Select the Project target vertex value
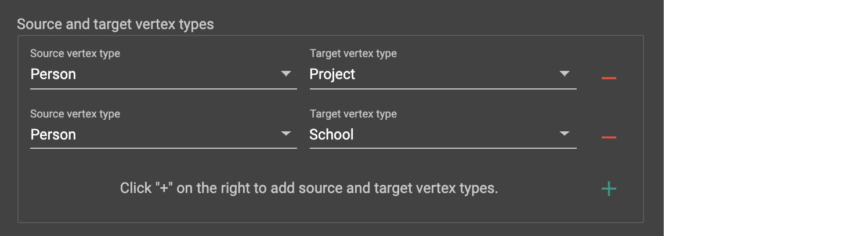 click(x=332, y=74)
